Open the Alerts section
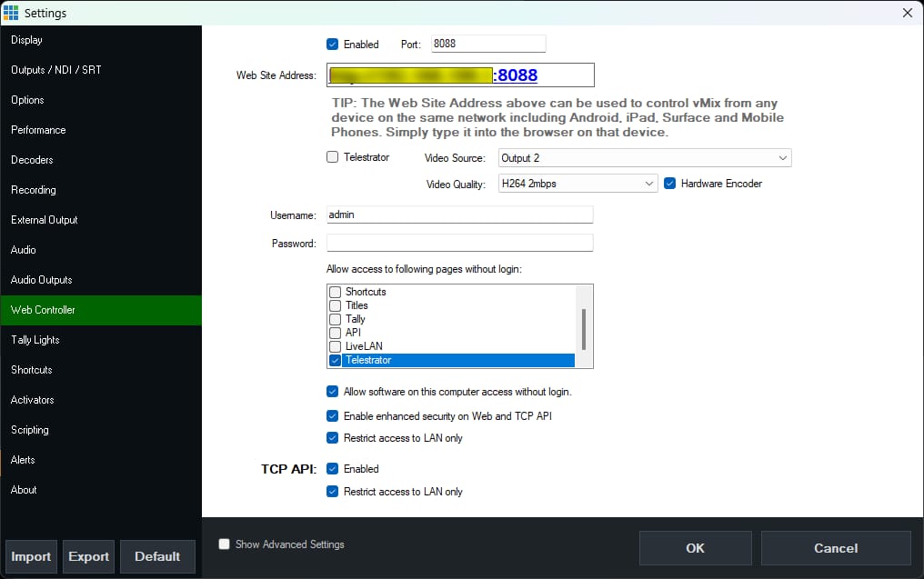This screenshot has width=924, height=579. [x=101, y=461]
